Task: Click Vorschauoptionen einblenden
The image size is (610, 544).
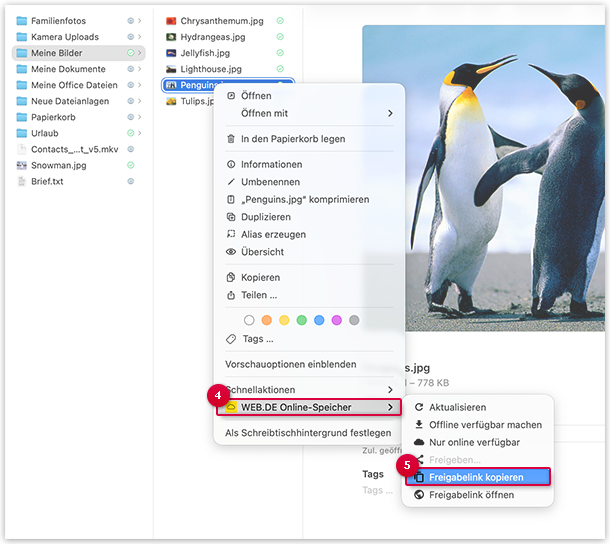Action: [x=290, y=364]
